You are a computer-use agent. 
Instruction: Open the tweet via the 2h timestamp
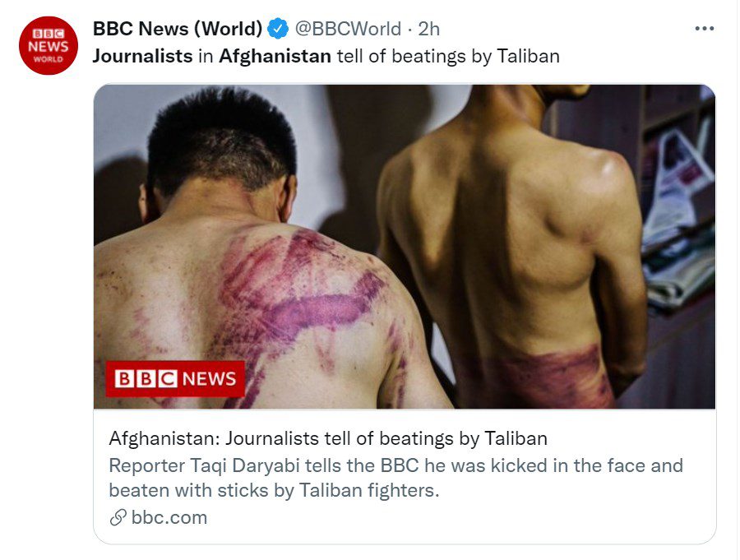[429, 29]
